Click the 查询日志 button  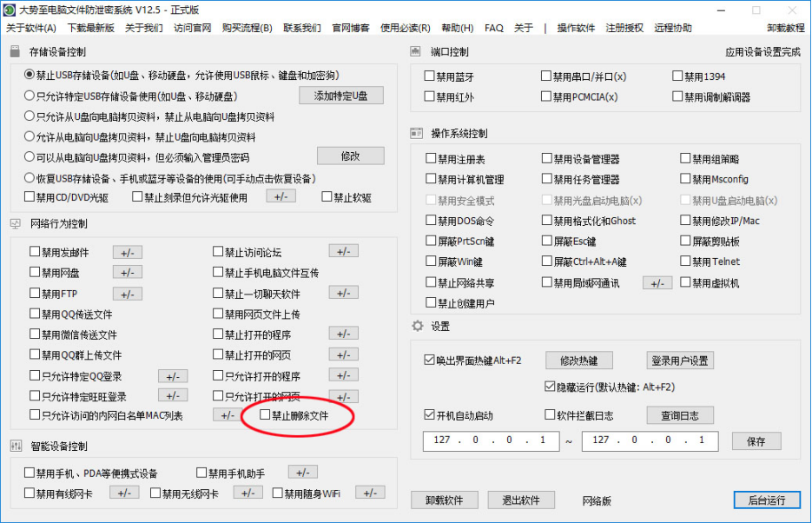coord(680,415)
